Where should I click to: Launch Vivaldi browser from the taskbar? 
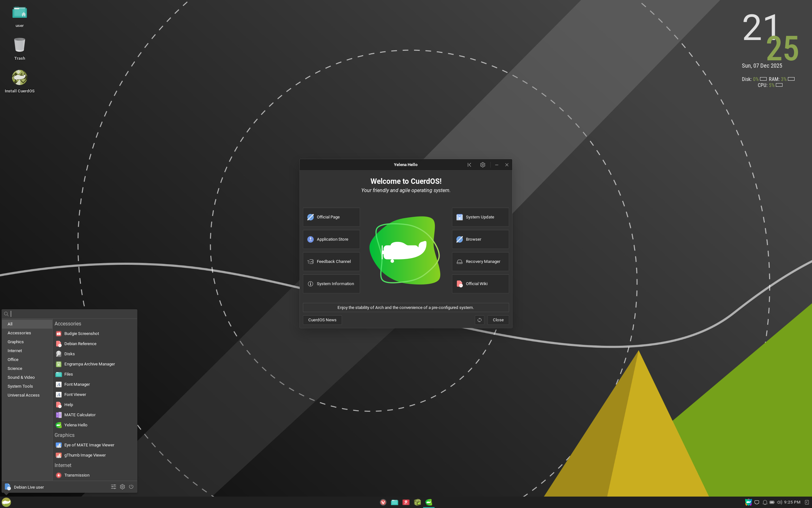pos(383,502)
